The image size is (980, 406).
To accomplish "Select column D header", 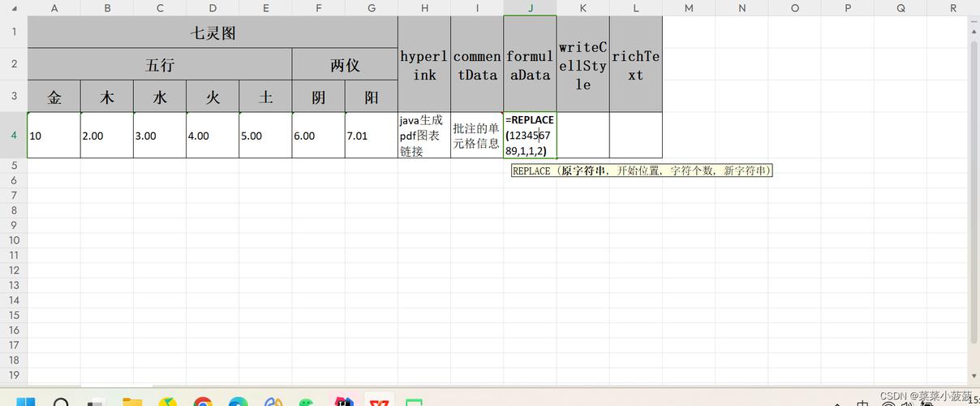I will click(x=213, y=8).
